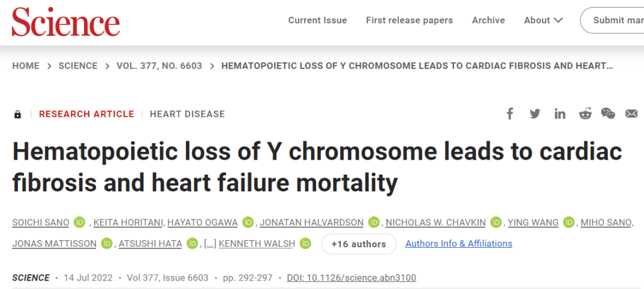The width and height of the screenshot is (644, 289).
Task: Open Soichi Sano's ORCID iD icon
Action: tap(79, 222)
